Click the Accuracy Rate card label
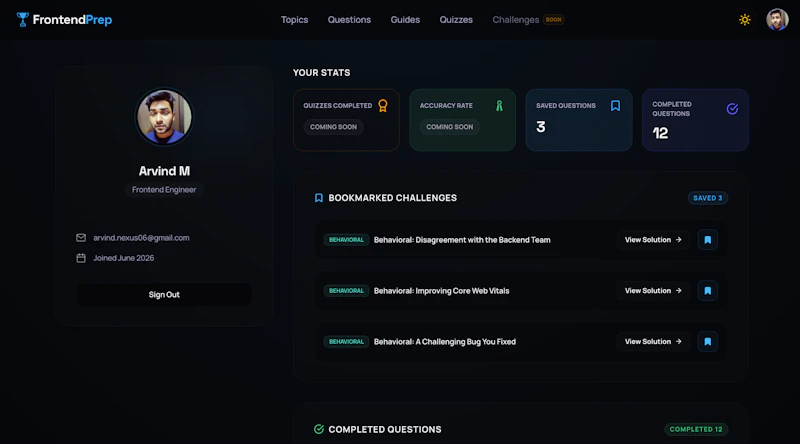This screenshot has width=800, height=444. (x=446, y=106)
